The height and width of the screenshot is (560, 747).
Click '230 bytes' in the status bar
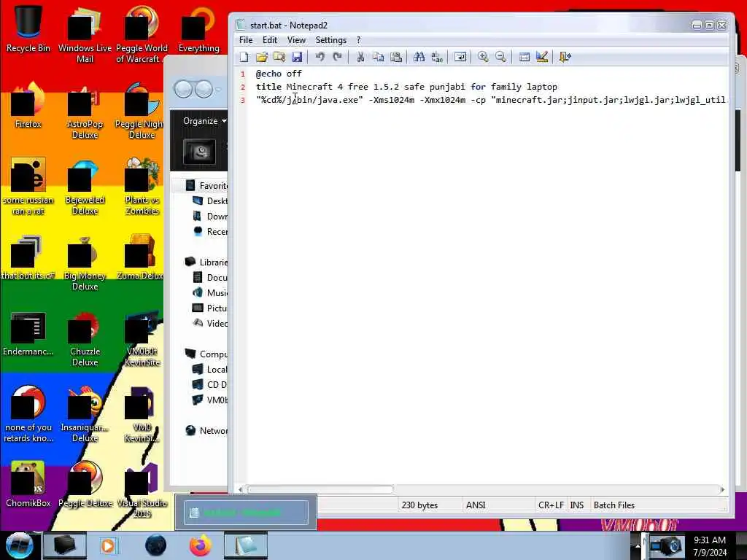coord(419,505)
